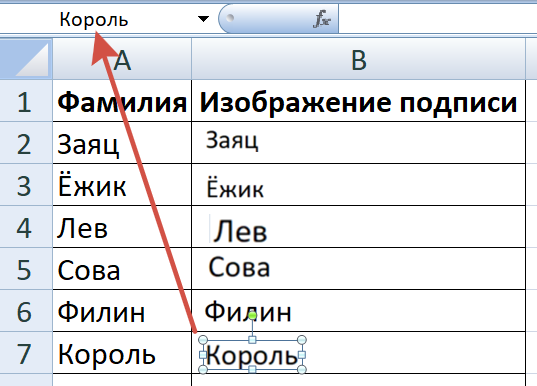Click the top-left corner handle of Король image
This screenshot has width=537, height=386.
(x=203, y=340)
